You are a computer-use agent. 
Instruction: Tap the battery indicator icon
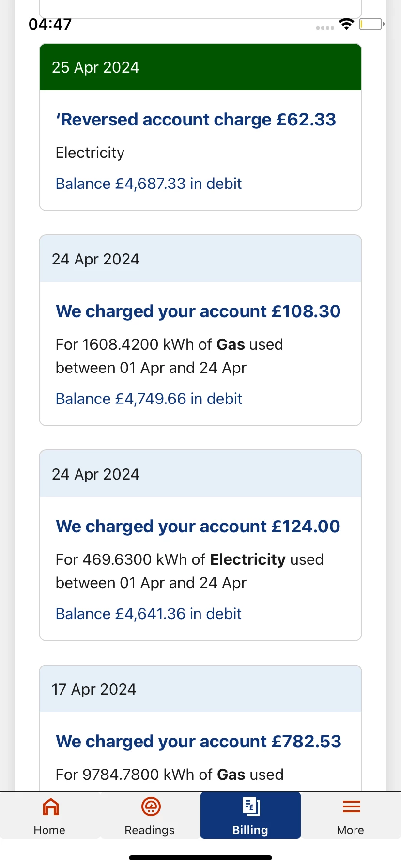pos(371,24)
